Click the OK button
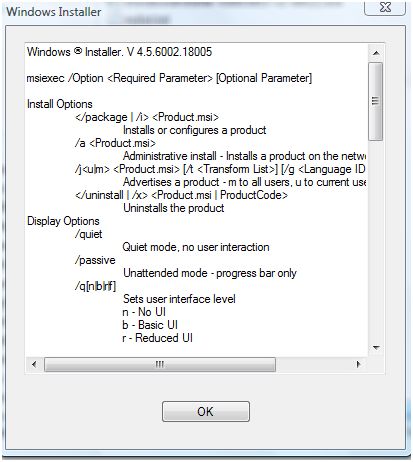 click(x=206, y=411)
